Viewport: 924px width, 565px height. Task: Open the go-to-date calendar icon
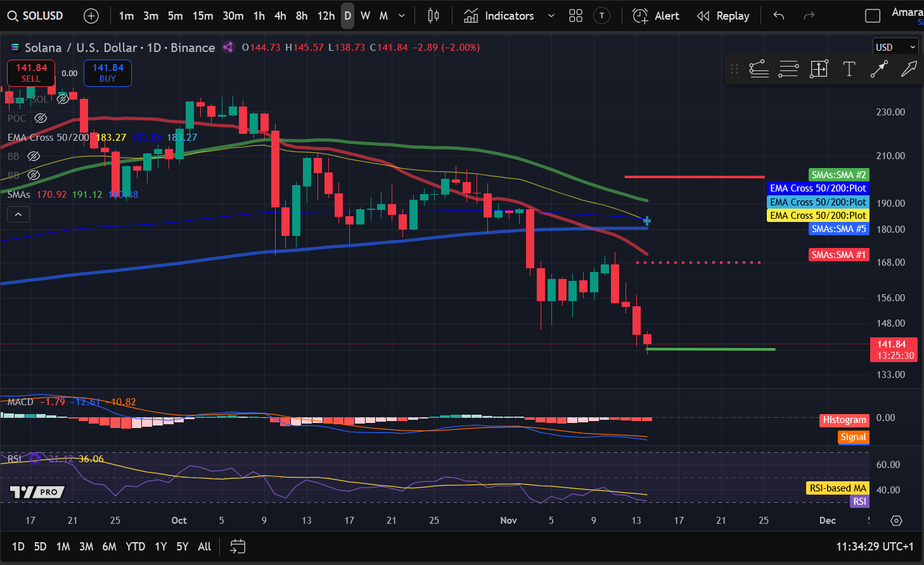[x=237, y=546]
